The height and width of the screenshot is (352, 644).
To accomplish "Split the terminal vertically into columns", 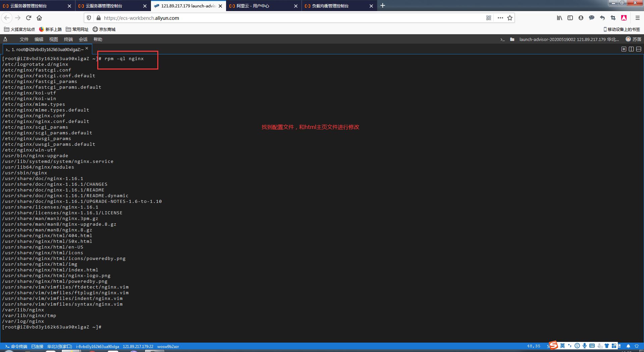I will click(x=631, y=49).
